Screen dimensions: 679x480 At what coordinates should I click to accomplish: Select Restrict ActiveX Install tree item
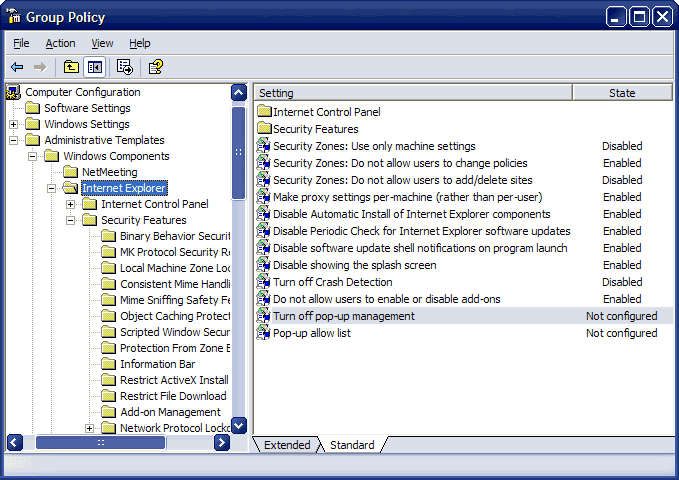(x=174, y=380)
